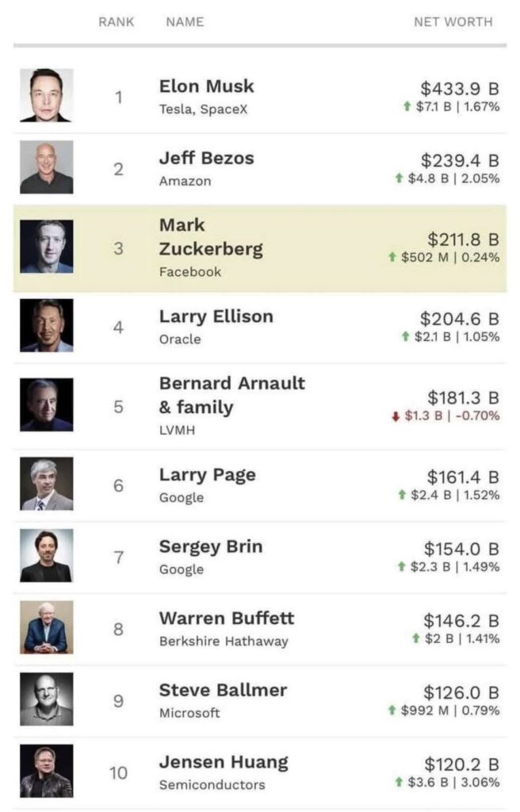Select the photo thumbnail in the Facebook row
This screenshot has height=812, width=520.
(46, 247)
